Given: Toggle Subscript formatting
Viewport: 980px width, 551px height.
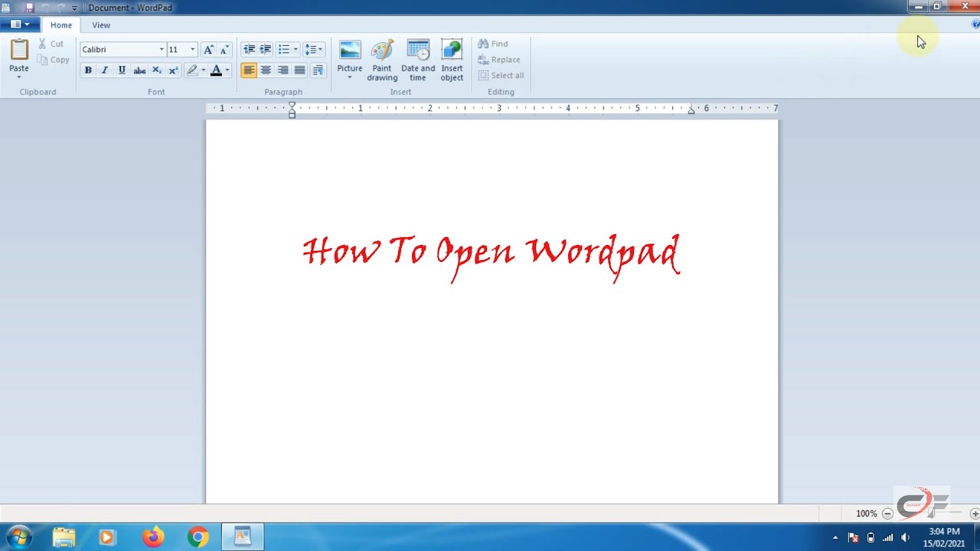Looking at the screenshot, I should click(156, 70).
